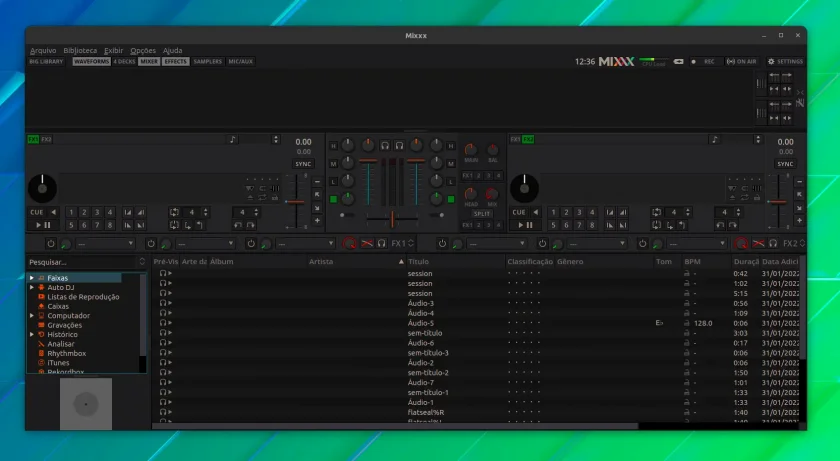
Task: Click right deck musical key note icon
Action: [x=714, y=139]
